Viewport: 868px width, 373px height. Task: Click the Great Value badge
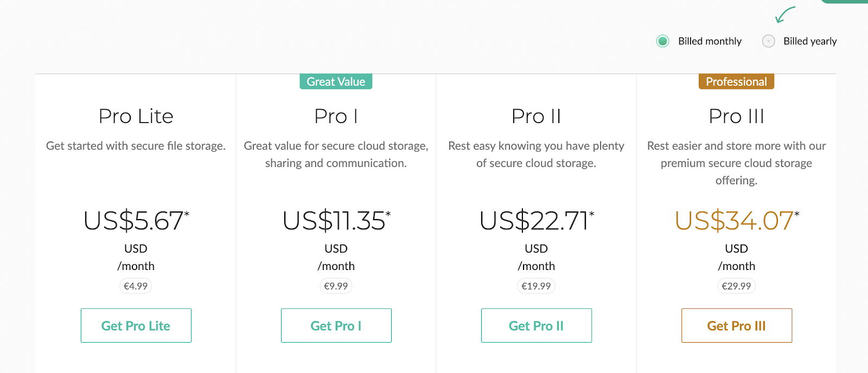point(336,82)
